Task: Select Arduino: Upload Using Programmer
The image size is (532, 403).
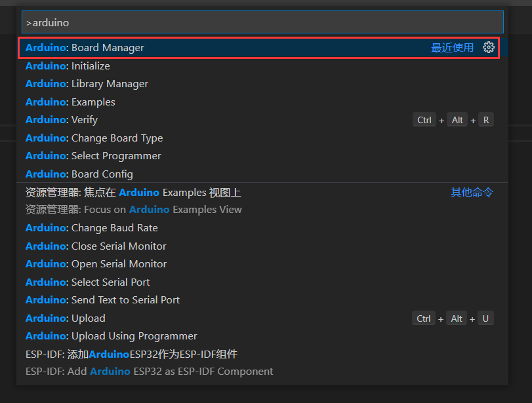Action: [x=262, y=336]
